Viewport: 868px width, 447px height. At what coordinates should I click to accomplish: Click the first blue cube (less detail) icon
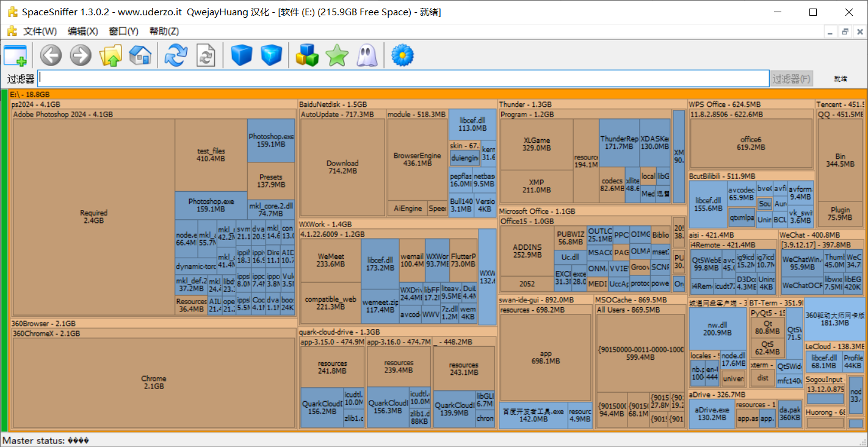(x=242, y=56)
